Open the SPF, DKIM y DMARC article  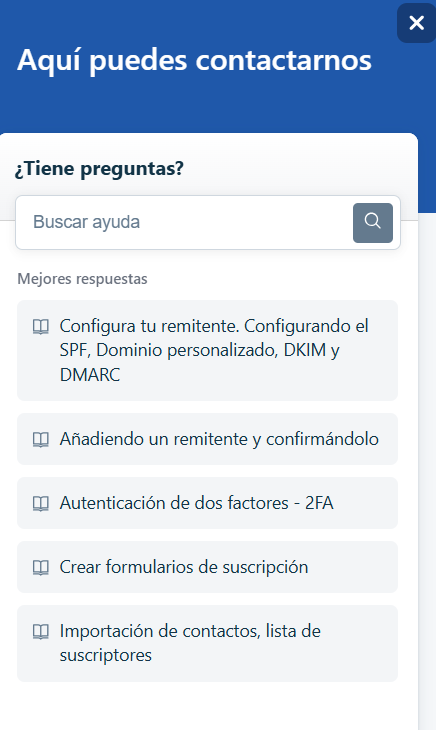pos(208,350)
